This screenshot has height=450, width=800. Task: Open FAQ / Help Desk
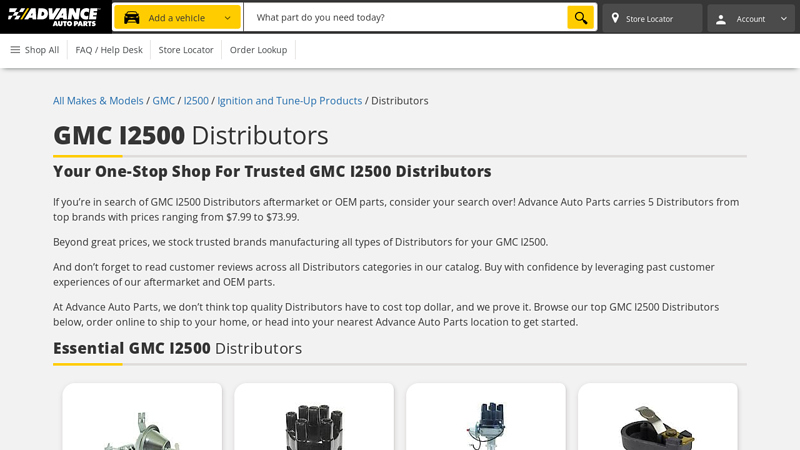109,50
